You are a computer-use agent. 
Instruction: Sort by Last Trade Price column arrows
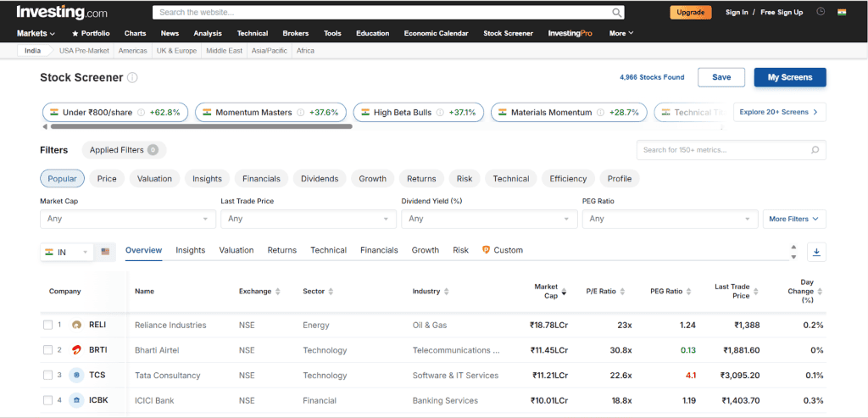pos(755,291)
